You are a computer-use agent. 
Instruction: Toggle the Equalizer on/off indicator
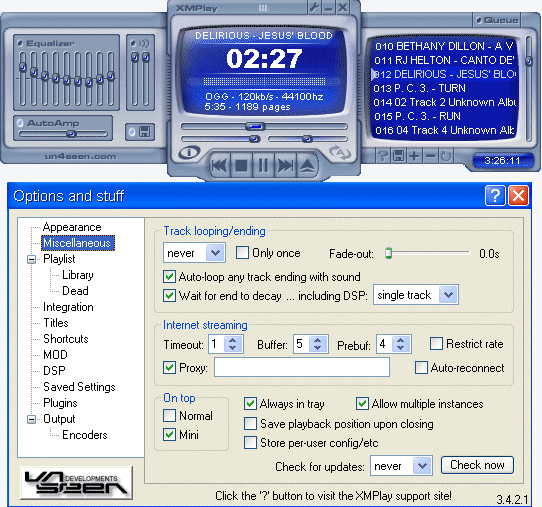(x=20, y=43)
